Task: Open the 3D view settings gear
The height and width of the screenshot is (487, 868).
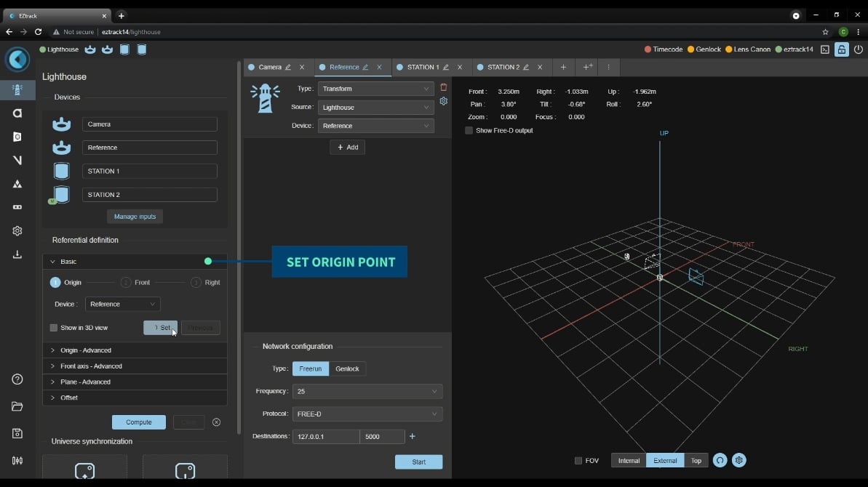Action: click(x=739, y=460)
